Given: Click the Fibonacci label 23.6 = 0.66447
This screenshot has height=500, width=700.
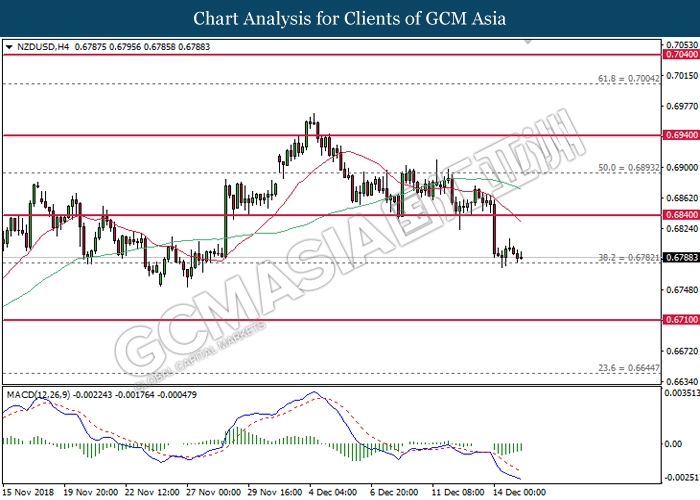Looking at the screenshot, I should 629,368.
